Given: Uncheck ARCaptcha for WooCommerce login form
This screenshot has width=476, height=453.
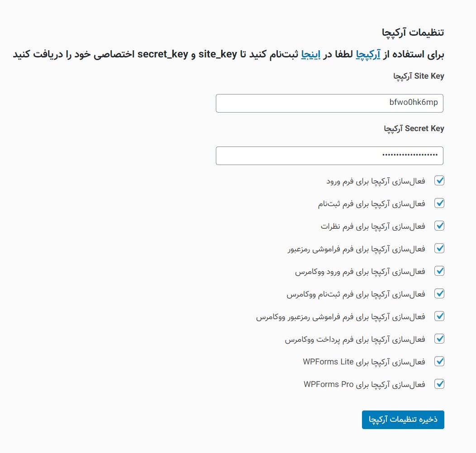Looking at the screenshot, I should pyautogui.click(x=439, y=271).
